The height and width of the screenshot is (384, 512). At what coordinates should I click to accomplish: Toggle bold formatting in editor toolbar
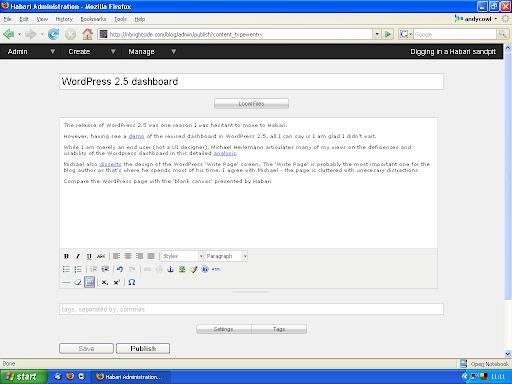66,256
